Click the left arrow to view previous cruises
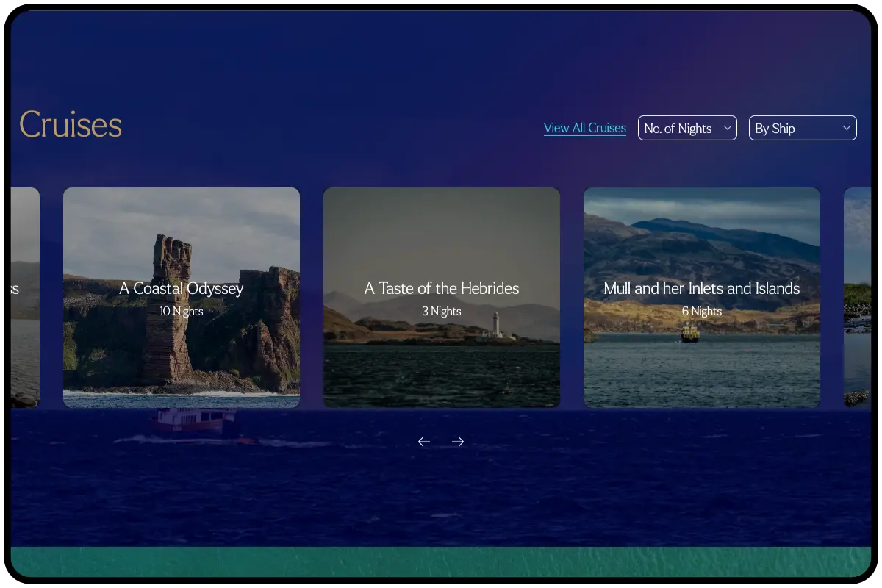 click(423, 441)
